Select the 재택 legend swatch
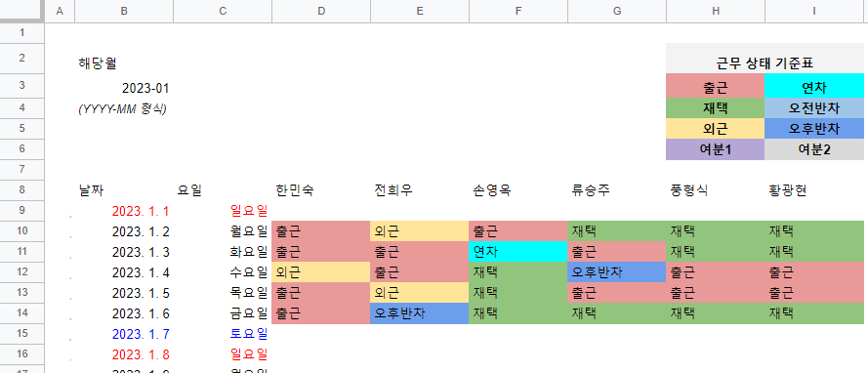868x373 pixels. click(716, 108)
